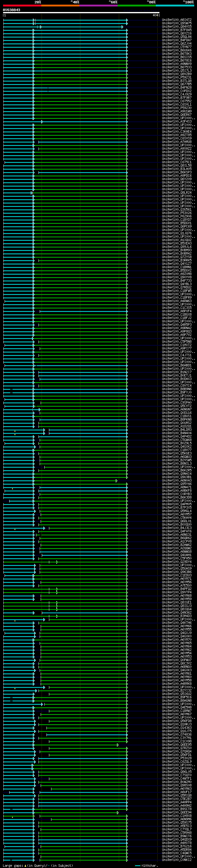
Task: Select the UniRef100_A6NGN7 label
Action: (x=177, y=410)
